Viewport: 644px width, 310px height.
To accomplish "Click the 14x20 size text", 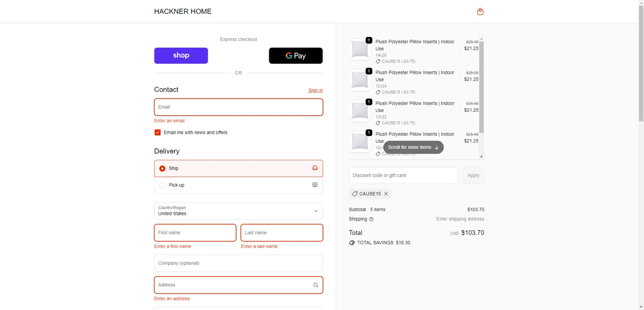I will 381,55.
